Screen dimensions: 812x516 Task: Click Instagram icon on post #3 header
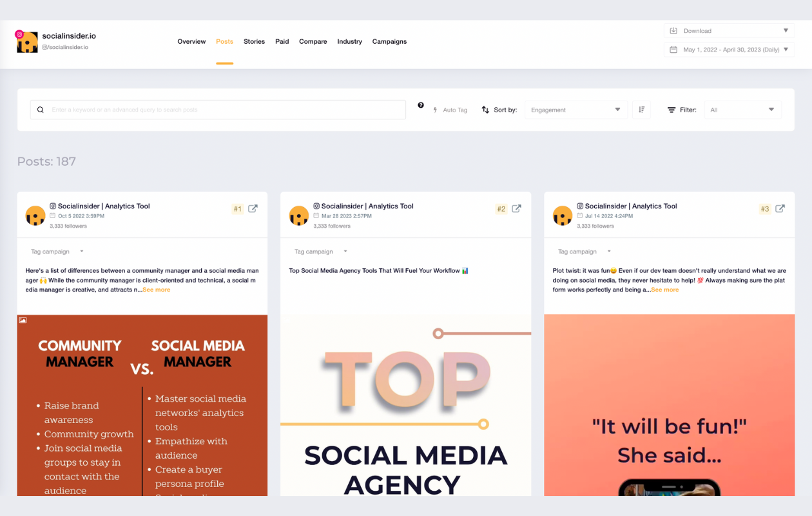580,206
